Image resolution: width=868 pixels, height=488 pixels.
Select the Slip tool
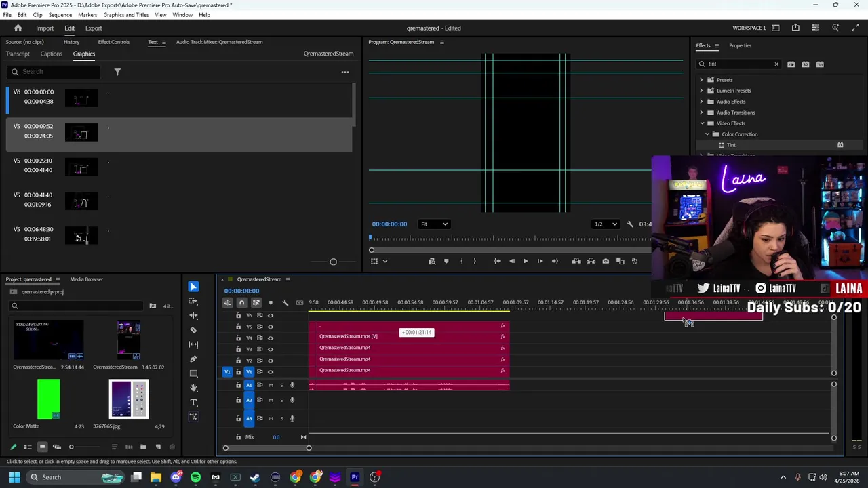coord(193,344)
